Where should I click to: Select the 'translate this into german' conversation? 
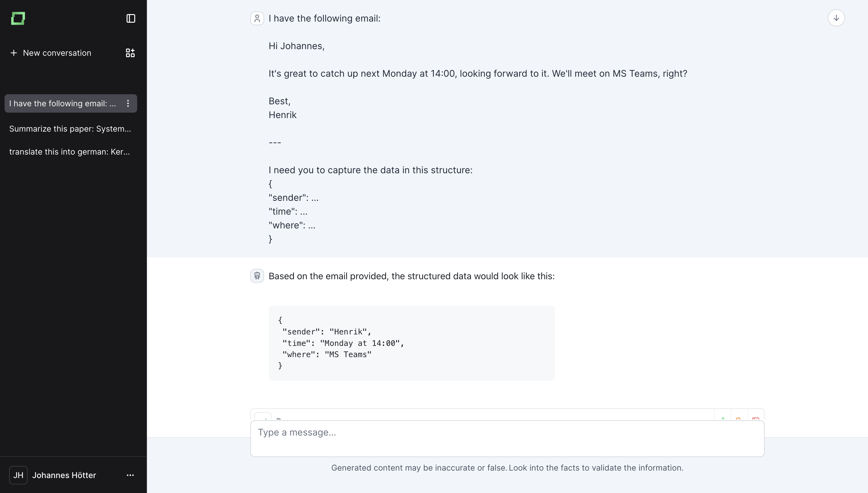pyautogui.click(x=69, y=152)
